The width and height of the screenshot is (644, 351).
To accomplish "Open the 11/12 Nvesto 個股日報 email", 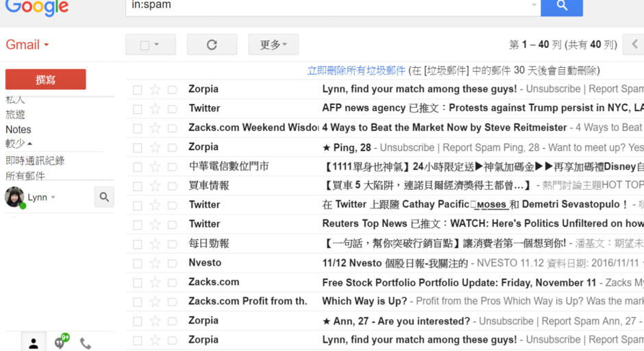I will 395,263.
